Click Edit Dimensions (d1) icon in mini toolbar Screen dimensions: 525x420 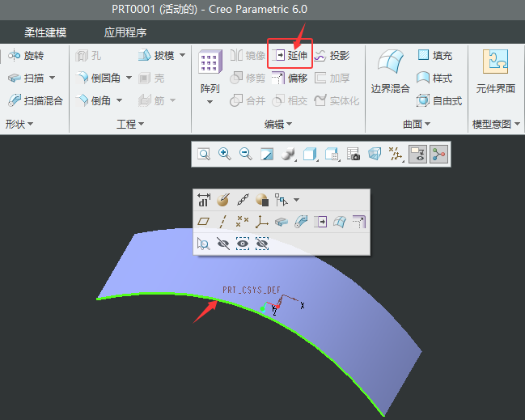tap(204, 200)
